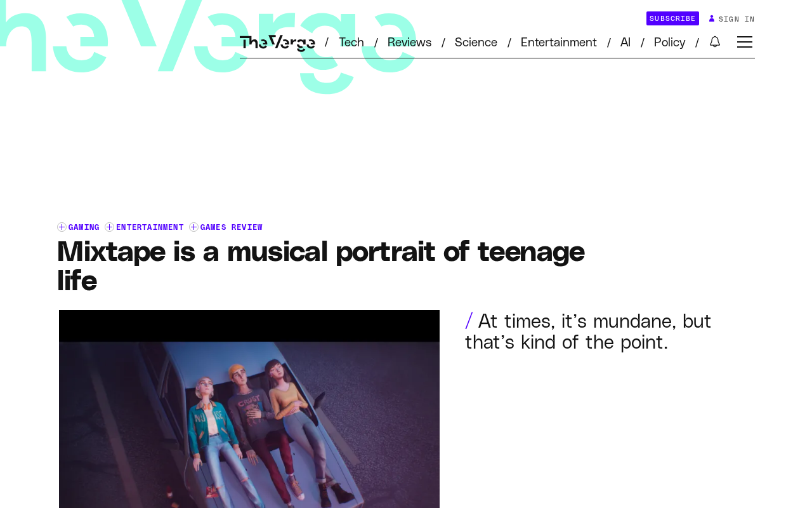Follow Gaming topic plus icon

tap(62, 227)
